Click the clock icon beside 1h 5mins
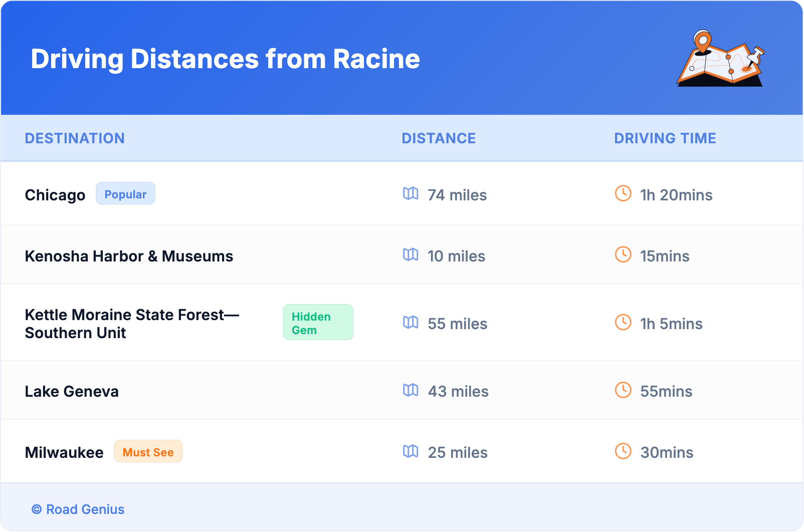Screen dimensions: 804x532 click(x=623, y=323)
